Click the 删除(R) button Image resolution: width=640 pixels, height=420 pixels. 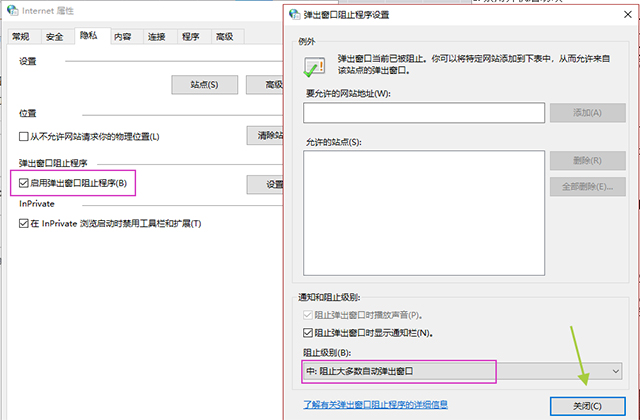pos(587,160)
